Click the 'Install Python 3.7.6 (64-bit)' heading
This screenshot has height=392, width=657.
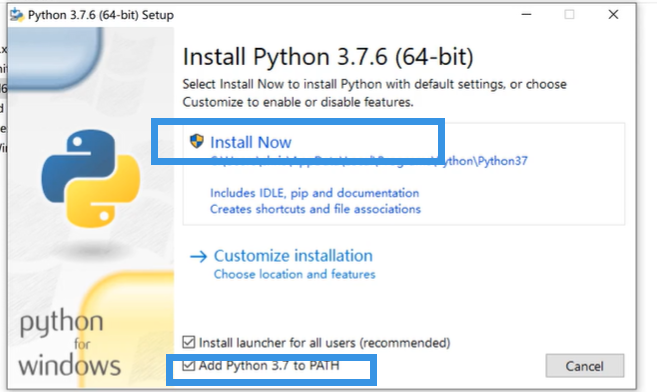pyautogui.click(x=328, y=57)
